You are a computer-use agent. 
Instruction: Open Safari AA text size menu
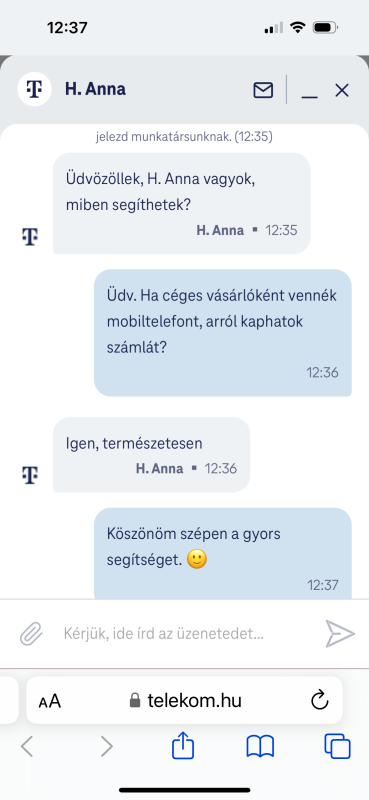[x=50, y=701]
